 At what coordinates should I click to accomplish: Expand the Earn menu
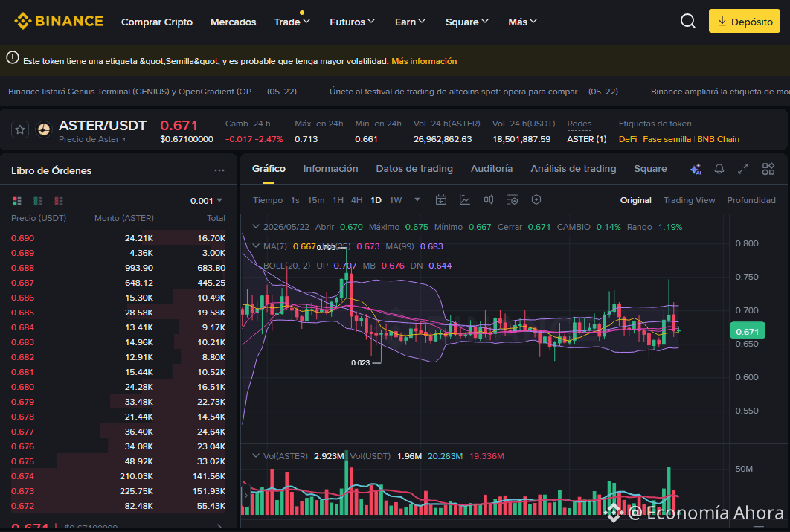(x=410, y=22)
